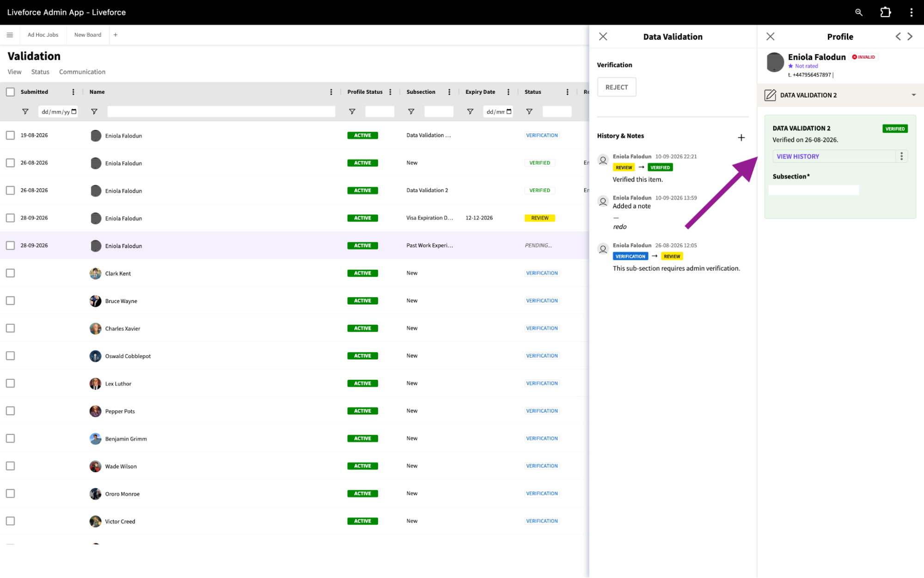Open the hamburger menu beside Ad Hoc Jobs
Image resolution: width=924 pixels, height=578 pixels.
pos(10,35)
